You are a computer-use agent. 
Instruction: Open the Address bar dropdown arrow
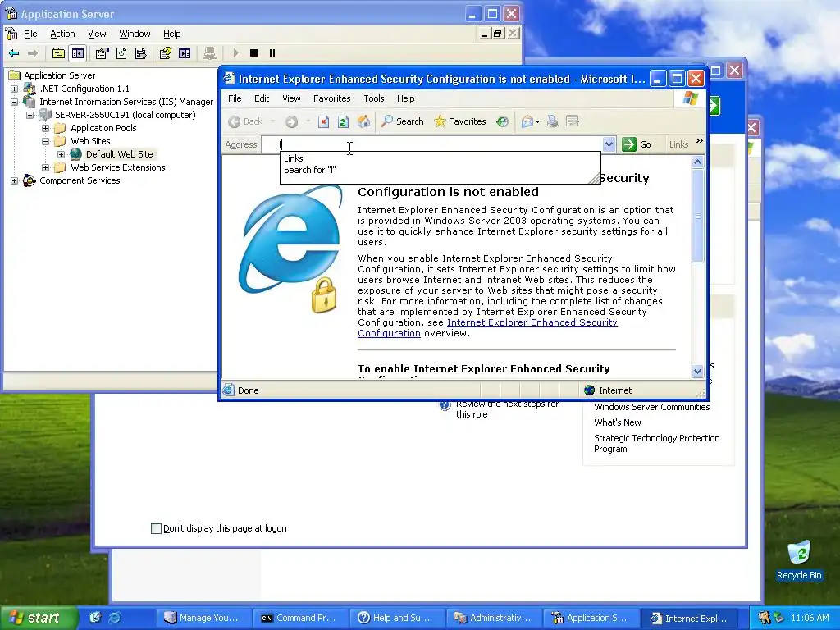tap(609, 144)
